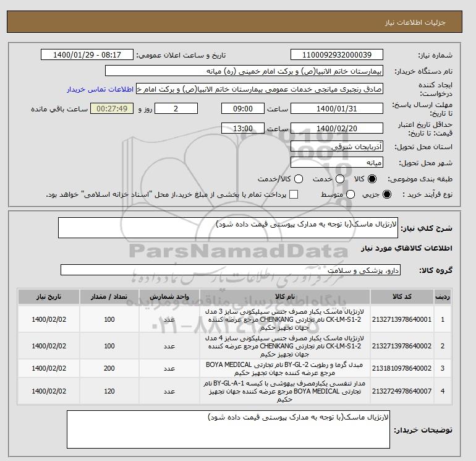Click the نام کالا column header
The width and height of the screenshot is (476, 461).
click(285, 297)
